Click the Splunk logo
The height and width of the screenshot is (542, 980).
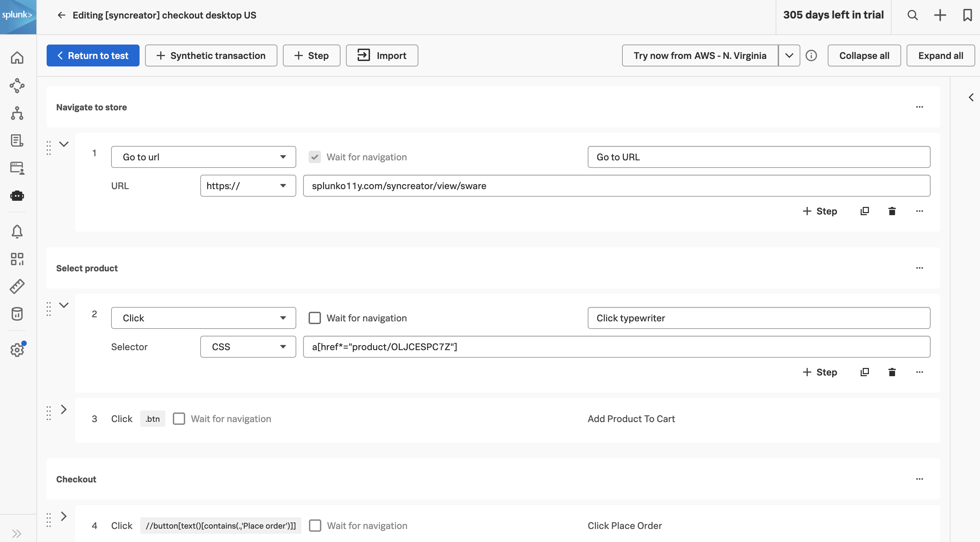pos(18,17)
